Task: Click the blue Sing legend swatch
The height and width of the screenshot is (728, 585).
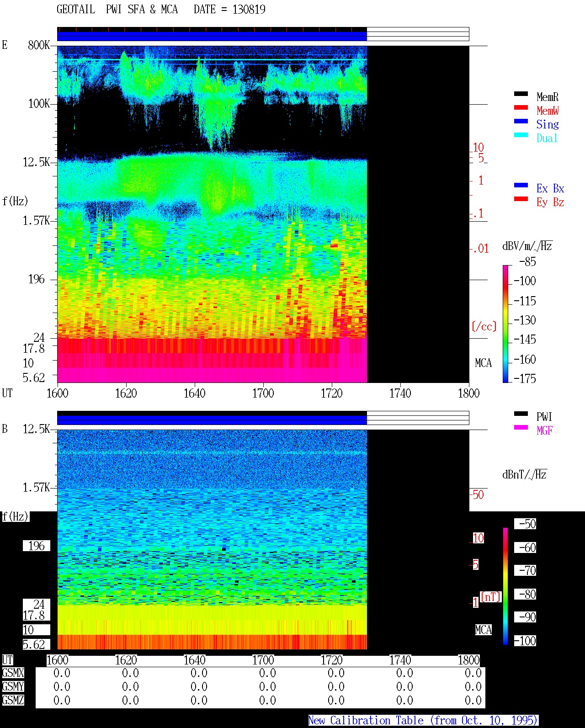Action: [521, 122]
